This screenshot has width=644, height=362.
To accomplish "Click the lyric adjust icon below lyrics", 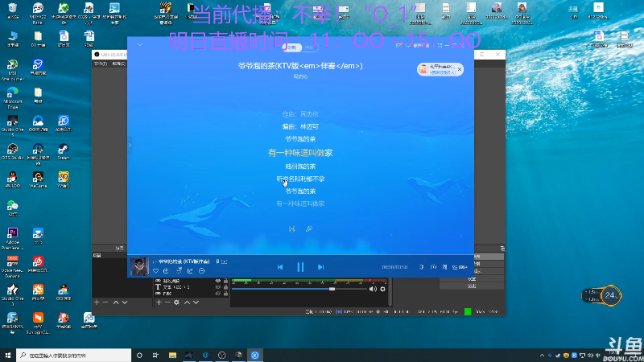I will click(291, 229).
